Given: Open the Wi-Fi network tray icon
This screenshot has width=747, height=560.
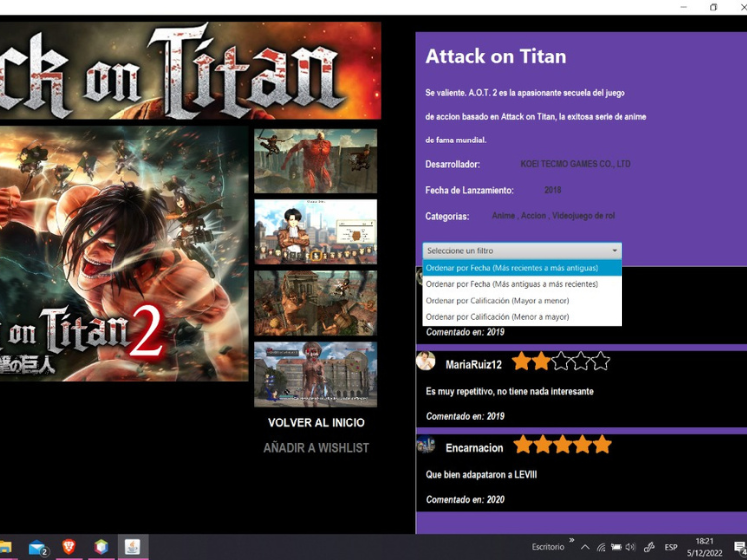Looking at the screenshot, I should tap(601, 548).
